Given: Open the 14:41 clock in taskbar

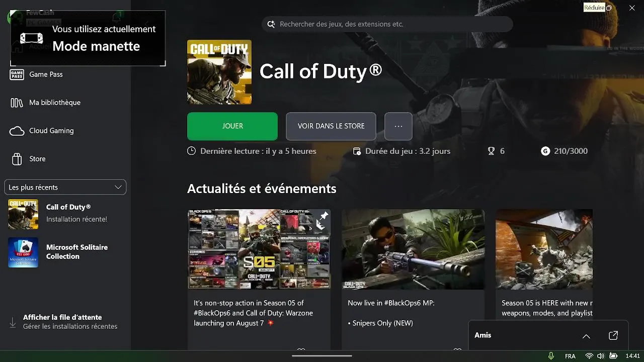Looking at the screenshot, I should (633, 356).
